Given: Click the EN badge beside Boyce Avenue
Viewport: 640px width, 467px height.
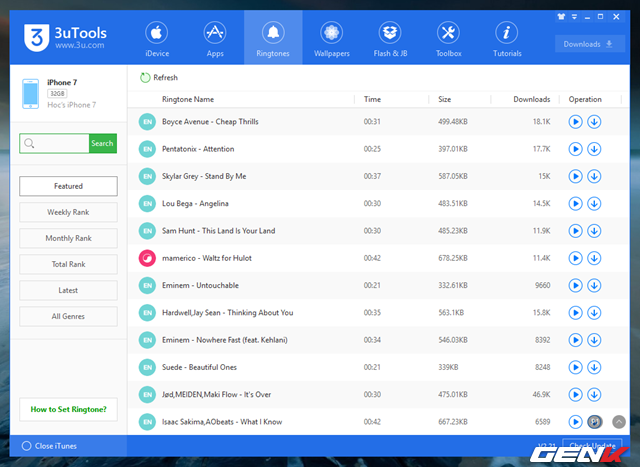Looking at the screenshot, I should point(147,122).
